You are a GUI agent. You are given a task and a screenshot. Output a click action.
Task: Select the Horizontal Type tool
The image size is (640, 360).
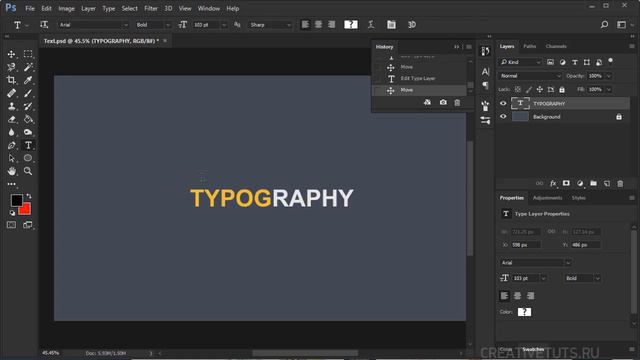[x=28, y=145]
